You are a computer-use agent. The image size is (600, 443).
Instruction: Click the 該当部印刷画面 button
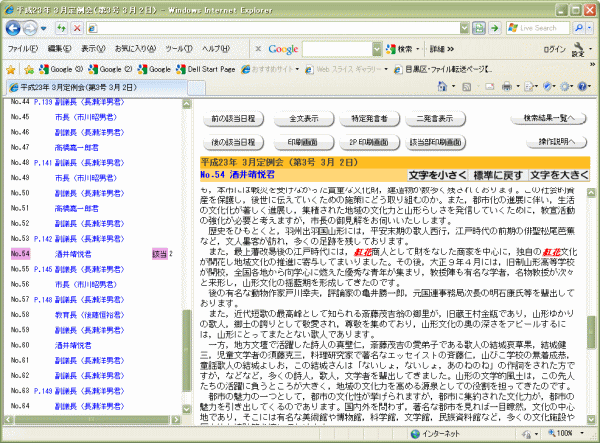click(435, 142)
